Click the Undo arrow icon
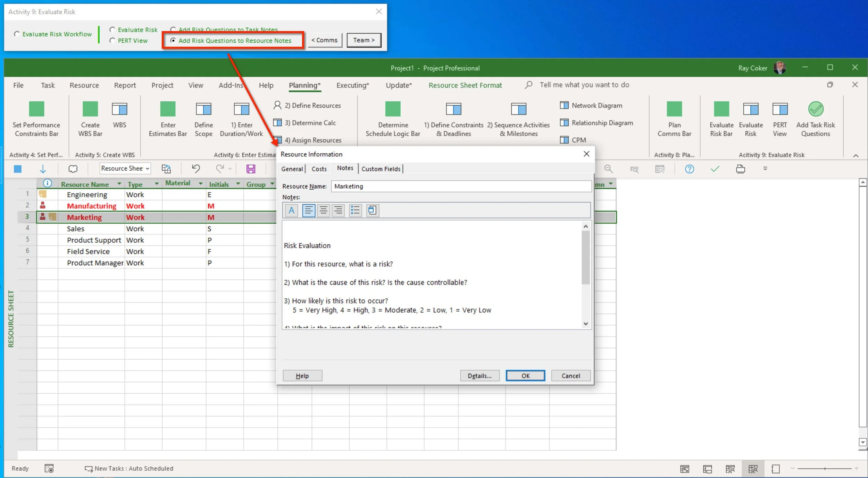Screen dimensions: 868x478 click(196, 169)
